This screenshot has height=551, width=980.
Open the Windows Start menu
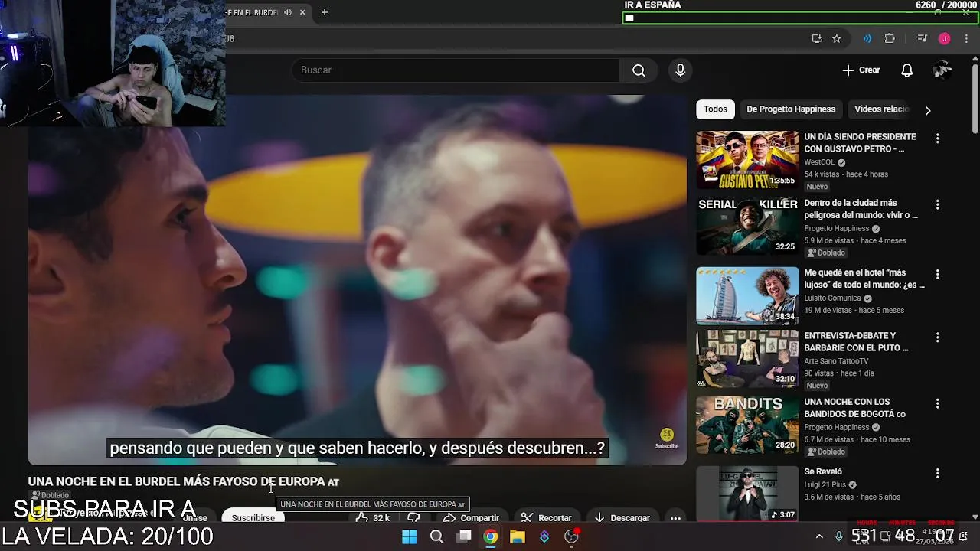coord(409,536)
